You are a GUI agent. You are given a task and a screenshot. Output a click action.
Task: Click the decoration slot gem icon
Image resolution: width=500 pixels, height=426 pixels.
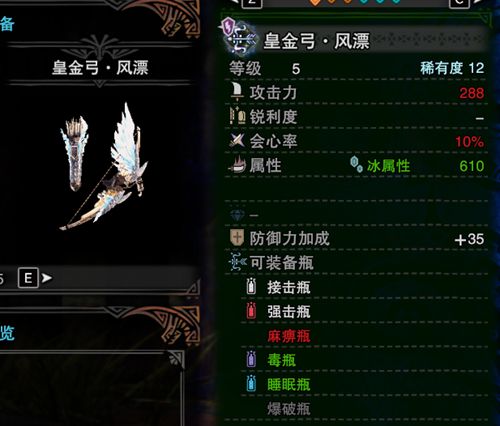237,215
